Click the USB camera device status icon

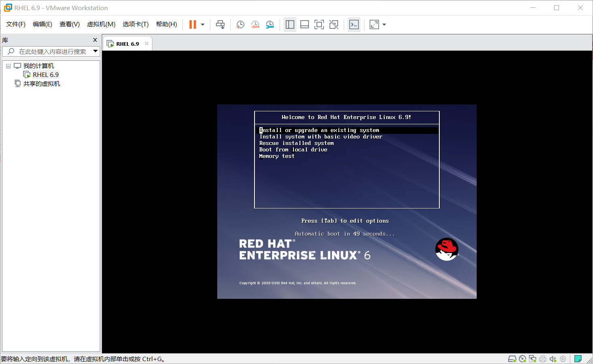(563, 359)
